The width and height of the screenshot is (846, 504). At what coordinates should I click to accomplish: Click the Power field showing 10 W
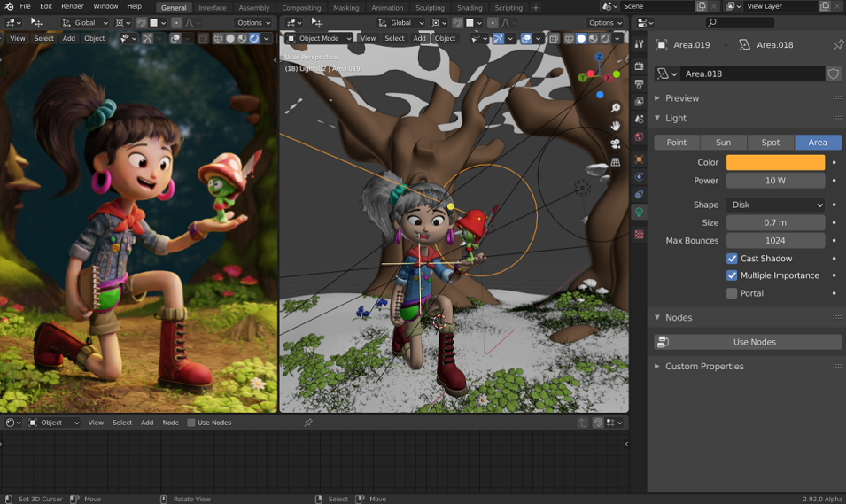click(775, 181)
